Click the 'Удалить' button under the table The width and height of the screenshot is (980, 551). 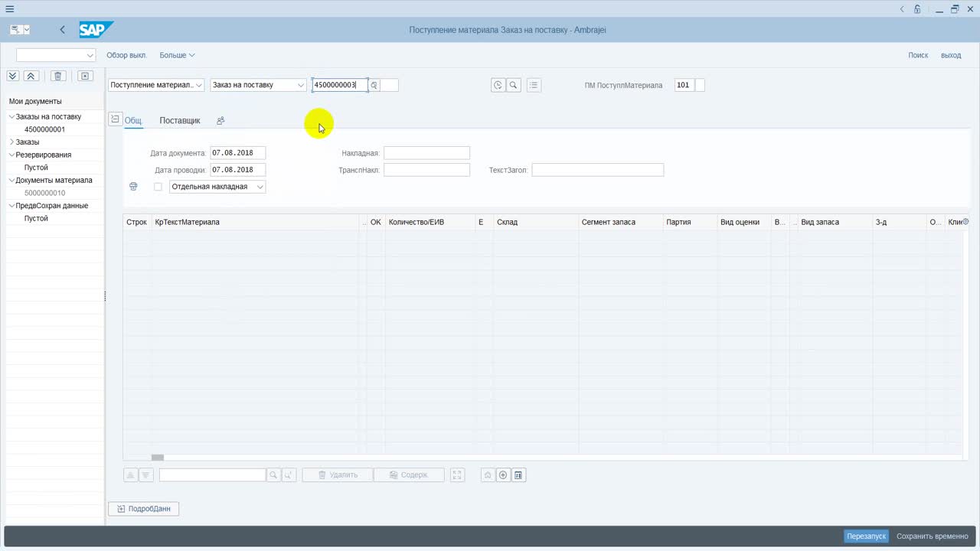pos(338,475)
